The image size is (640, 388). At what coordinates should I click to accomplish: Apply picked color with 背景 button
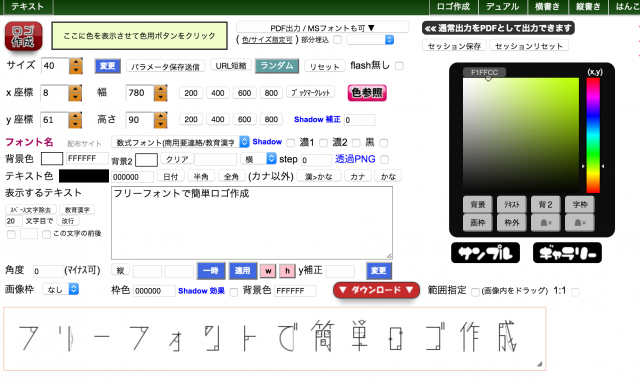tap(478, 204)
